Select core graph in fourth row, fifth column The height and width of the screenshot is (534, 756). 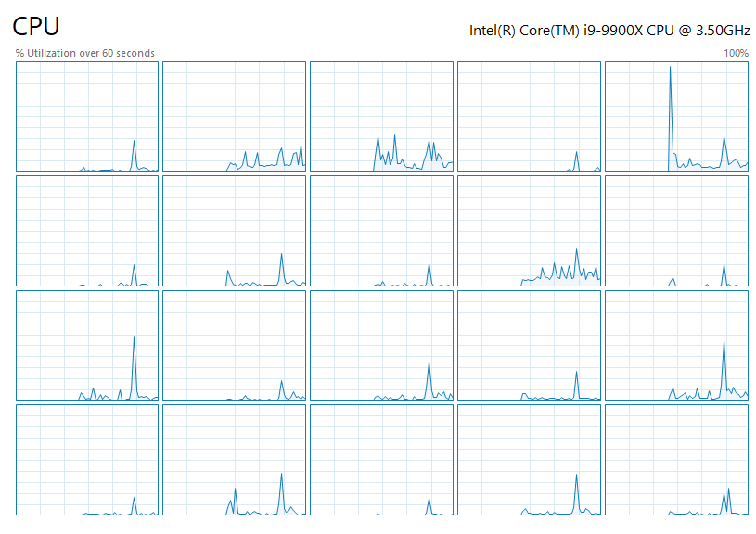[677, 460]
